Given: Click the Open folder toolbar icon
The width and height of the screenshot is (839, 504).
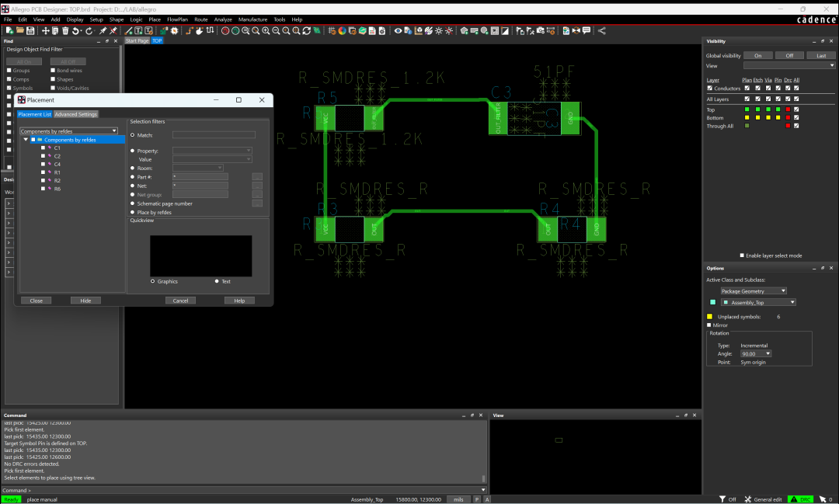Looking at the screenshot, I should 19,30.
